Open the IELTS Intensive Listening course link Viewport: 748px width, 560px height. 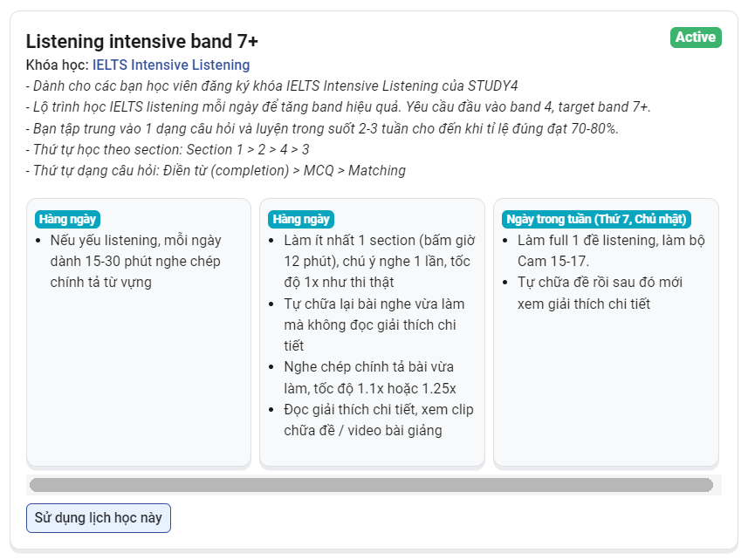(171, 65)
